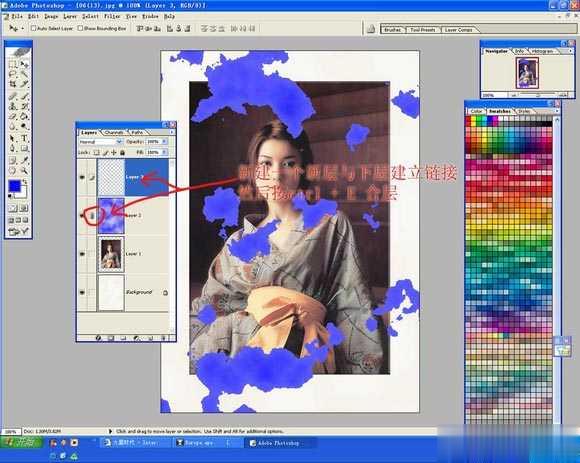This screenshot has height=463, width=580.
Task: Select the Slice tool
Action: click(24, 84)
